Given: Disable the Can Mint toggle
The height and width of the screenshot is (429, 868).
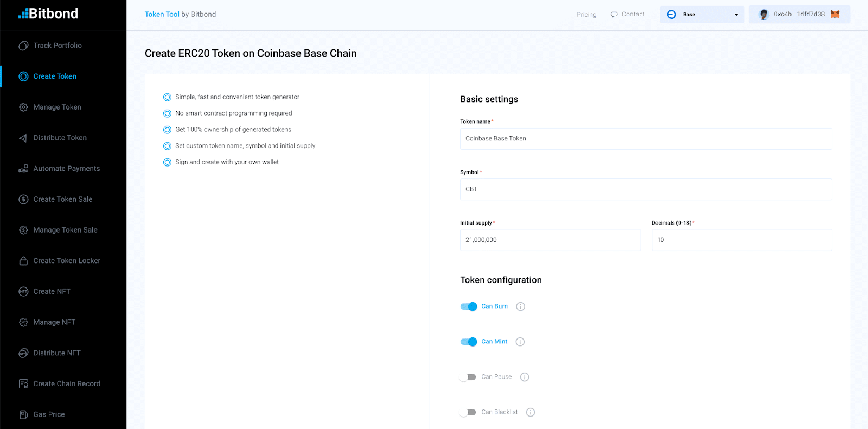Looking at the screenshot, I should (469, 342).
